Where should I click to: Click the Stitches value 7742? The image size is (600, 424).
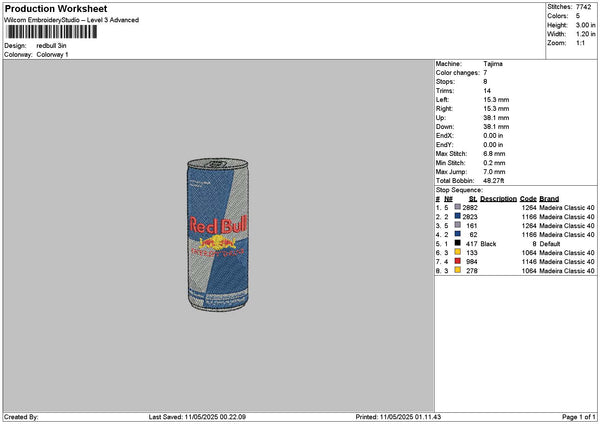584,7
